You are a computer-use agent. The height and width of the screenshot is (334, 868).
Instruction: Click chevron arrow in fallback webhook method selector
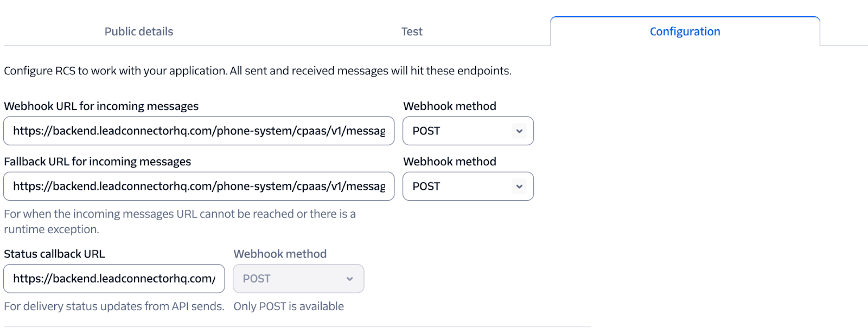(x=519, y=186)
